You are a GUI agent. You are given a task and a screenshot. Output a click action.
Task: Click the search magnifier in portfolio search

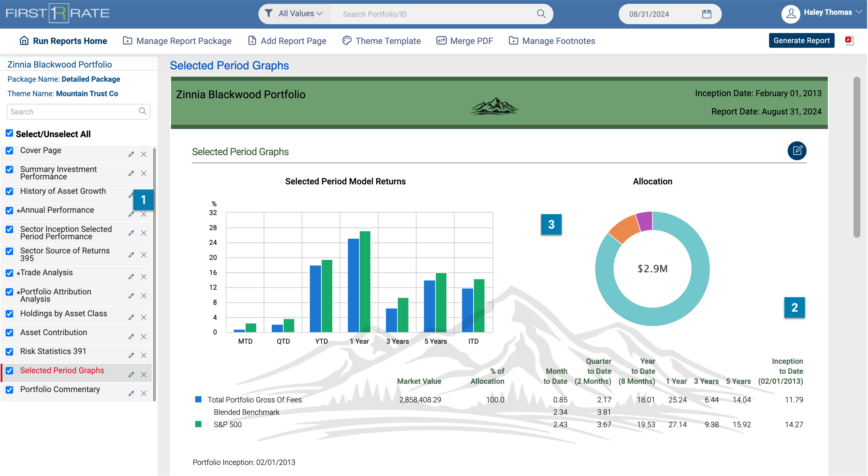[x=541, y=14]
